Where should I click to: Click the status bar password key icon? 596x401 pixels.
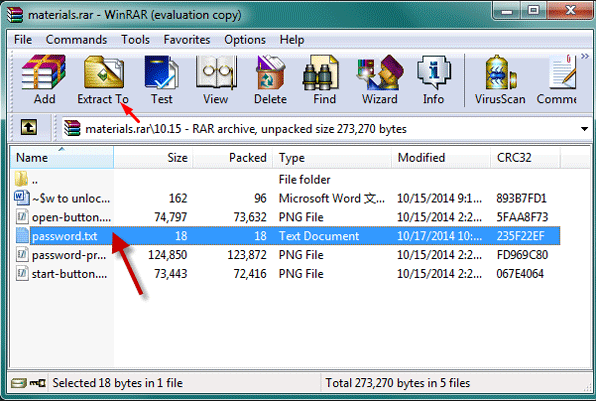pos(38,383)
